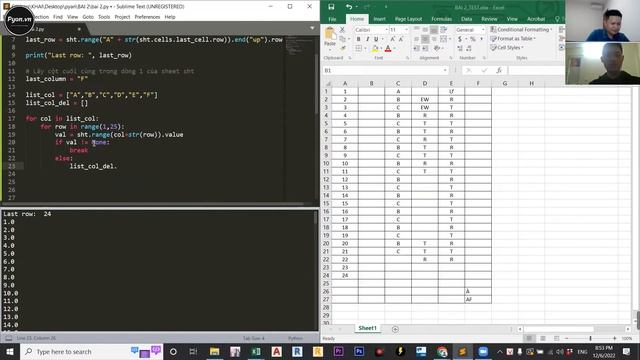The height and width of the screenshot is (360, 640).
Task: Open General number format dropdown
Action: click(x=482, y=30)
